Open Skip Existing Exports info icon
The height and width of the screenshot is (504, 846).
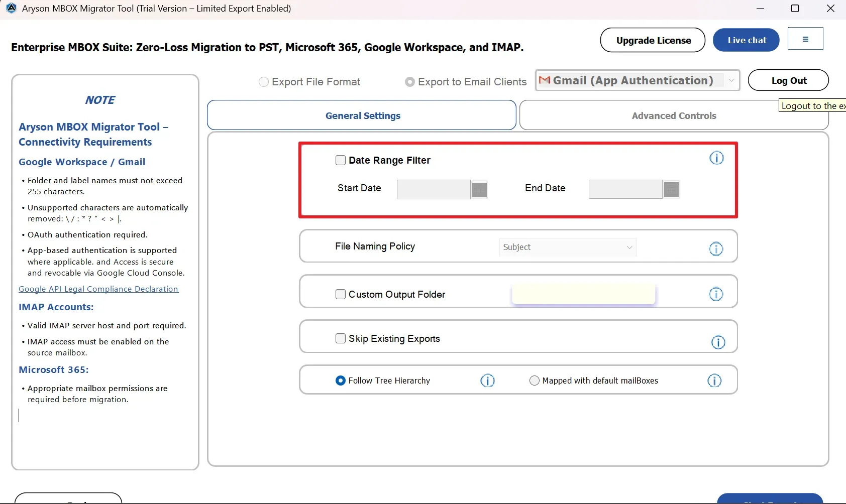coord(718,342)
